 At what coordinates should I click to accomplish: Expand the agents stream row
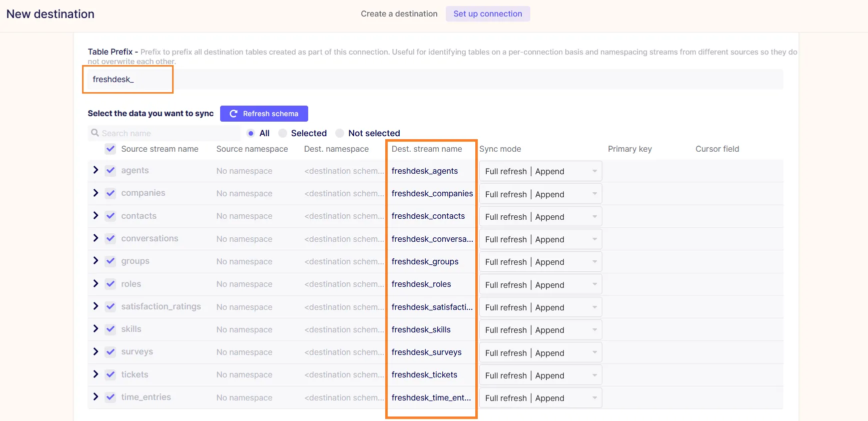point(96,170)
